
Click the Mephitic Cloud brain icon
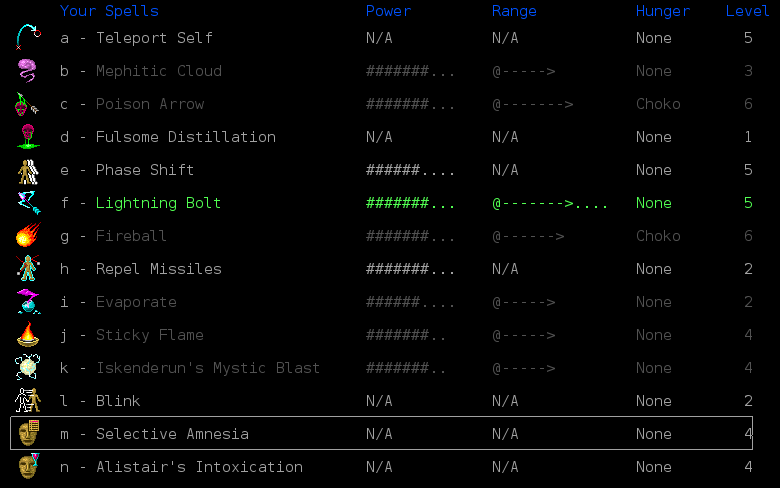pyautogui.click(x=28, y=71)
